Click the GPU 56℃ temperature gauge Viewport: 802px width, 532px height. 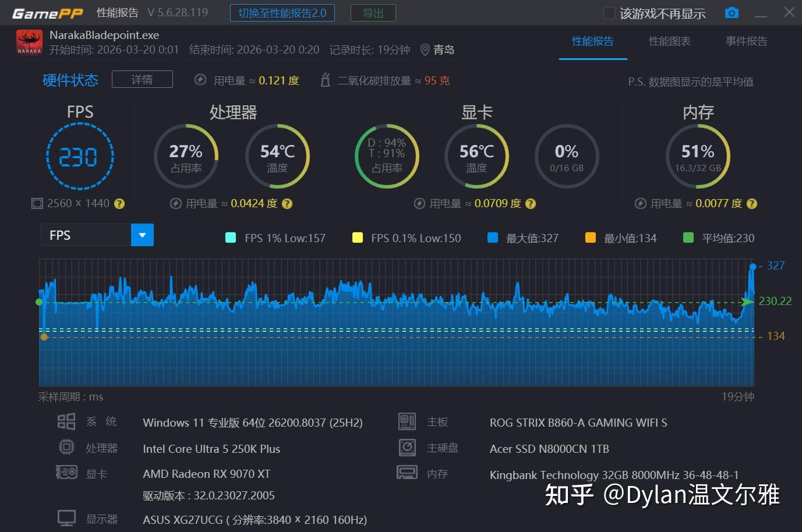pos(476,156)
